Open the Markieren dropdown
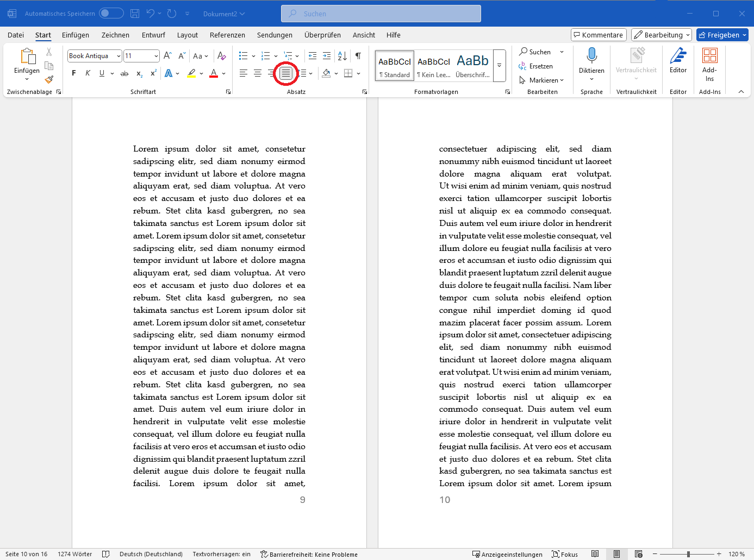Image resolution: width=754 pixels, height=560 pixels. (542, 80)
